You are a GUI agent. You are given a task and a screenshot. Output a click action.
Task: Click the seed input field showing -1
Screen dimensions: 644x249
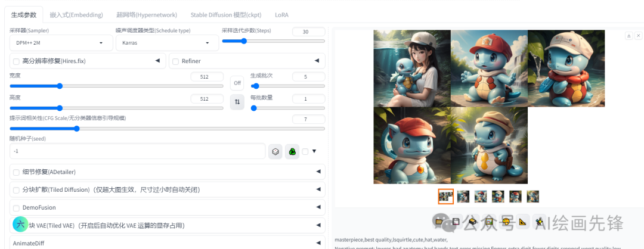click(138, 151)
